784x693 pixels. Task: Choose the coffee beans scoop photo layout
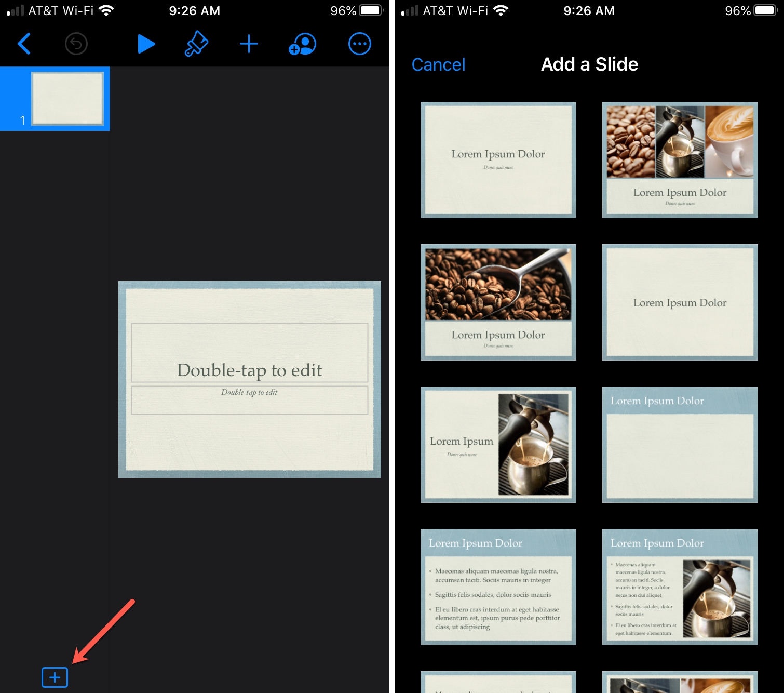(498, 302)
